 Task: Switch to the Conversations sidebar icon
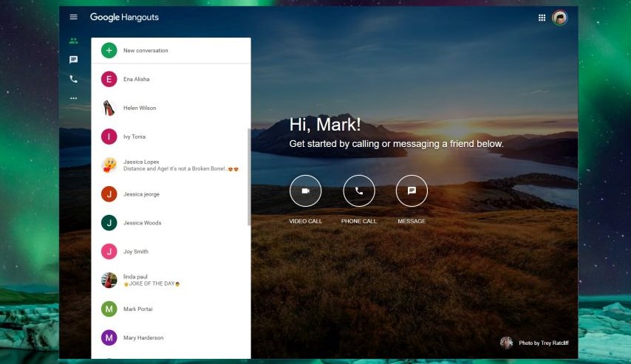pos(73,60)
